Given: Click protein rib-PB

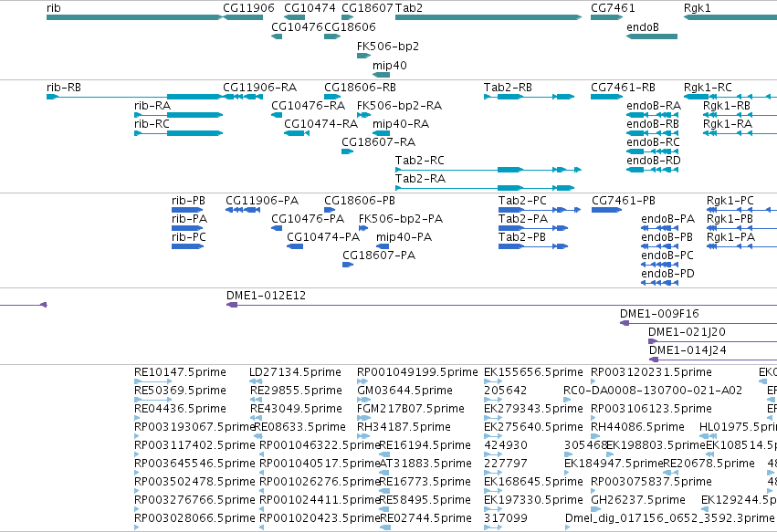Looking at the screenshot, I should 188,201.
